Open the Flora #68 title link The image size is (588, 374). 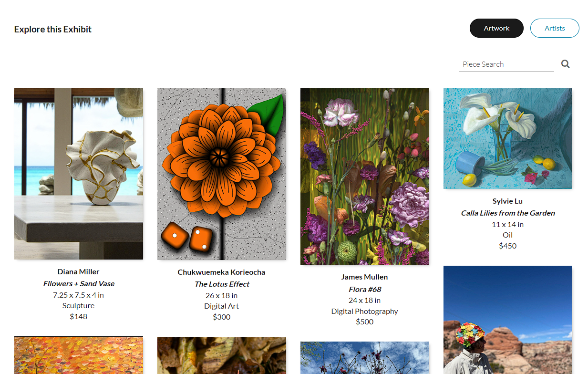click(365, 289)
